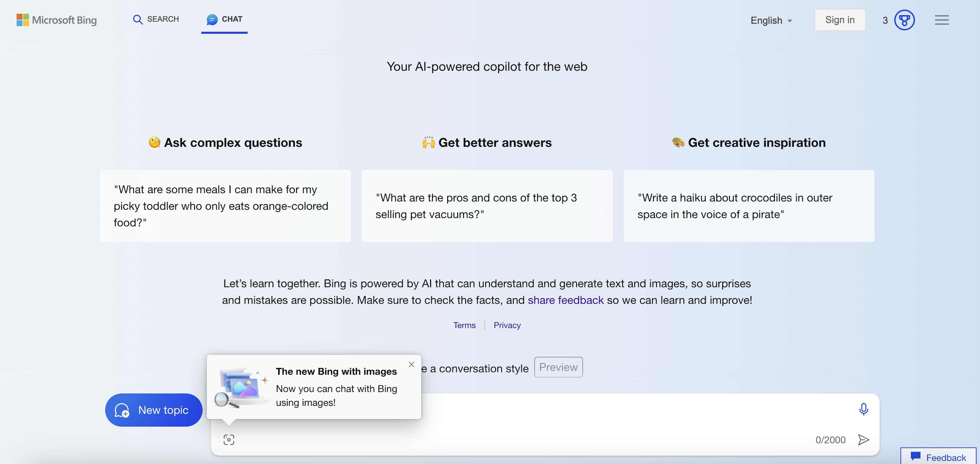The height and width of the screenshot is (464, 980).
Task: Click the Bing Search icon in header
Action: (138, 19)
